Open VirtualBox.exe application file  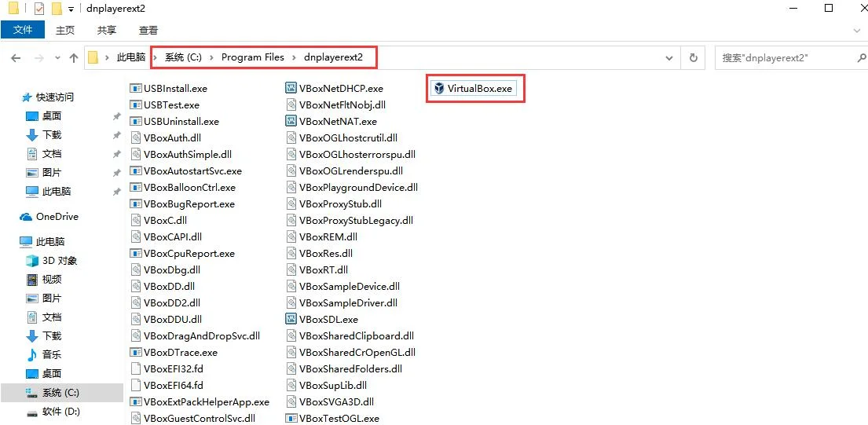pos(474,89)
